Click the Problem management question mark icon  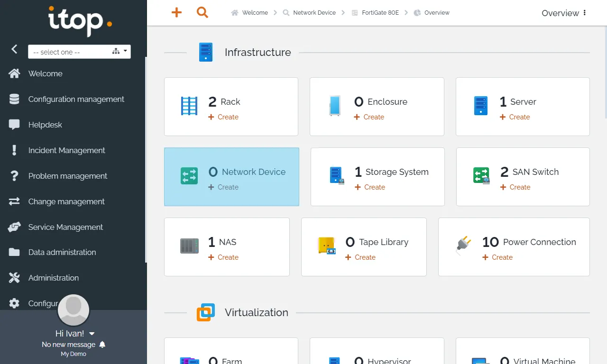coord(14,176)
